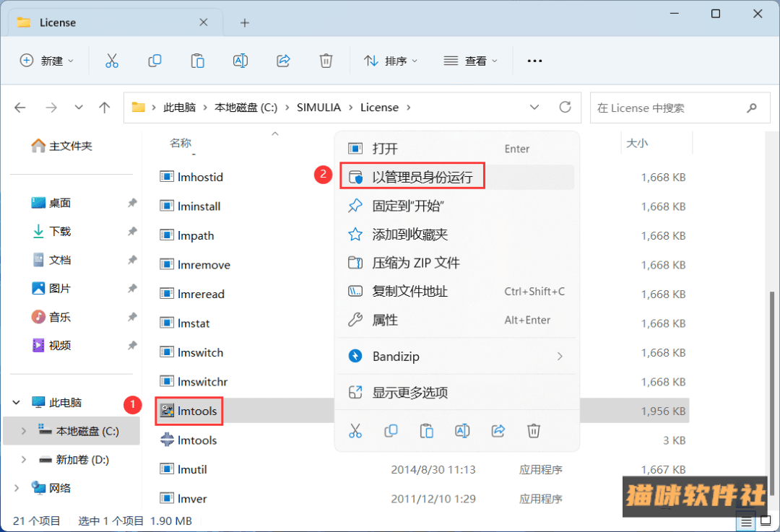Click Share icon in the context menu
The width and height of the screenshot is (780, 532).
click(498, 430)
